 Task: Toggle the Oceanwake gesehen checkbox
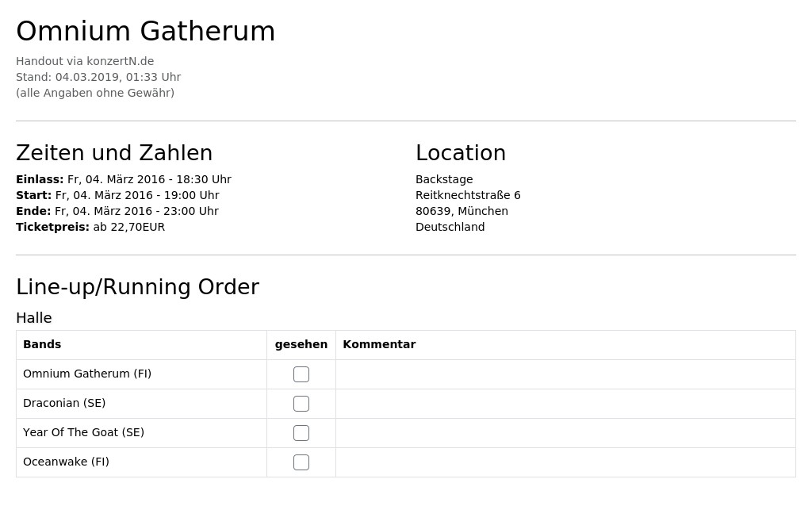click(301, 462)
